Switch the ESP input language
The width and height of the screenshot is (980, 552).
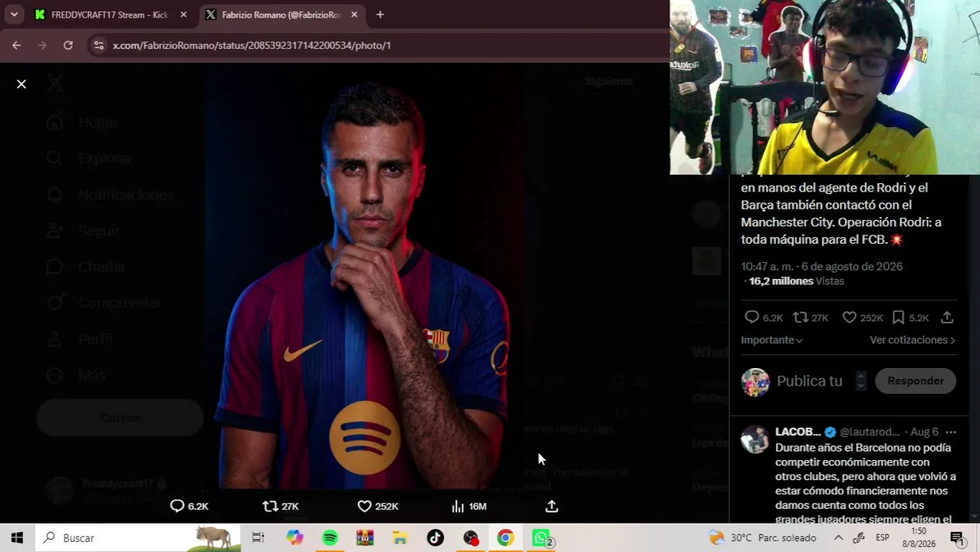883,538
